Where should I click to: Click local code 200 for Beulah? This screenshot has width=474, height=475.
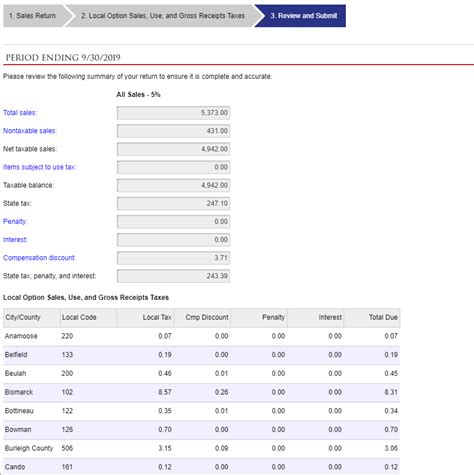pos(67,373)
